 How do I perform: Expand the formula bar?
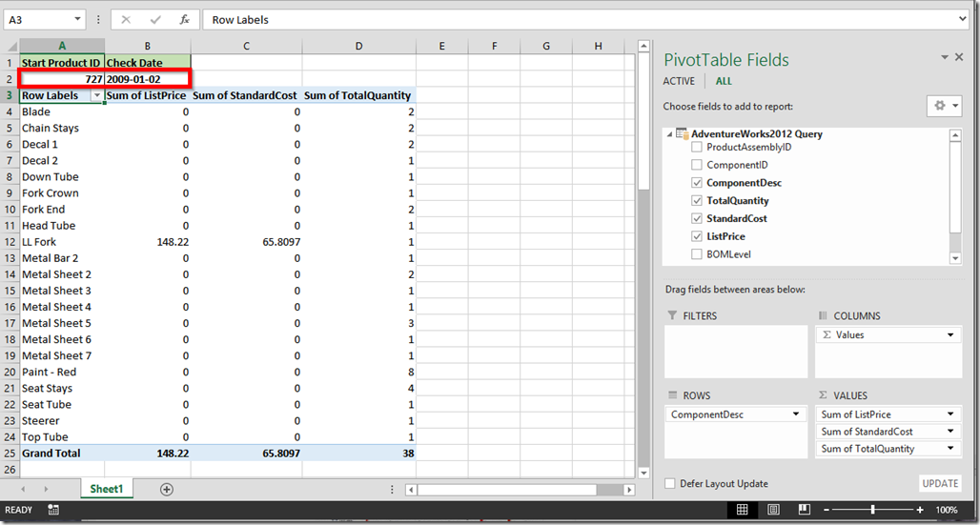point(963,20)
